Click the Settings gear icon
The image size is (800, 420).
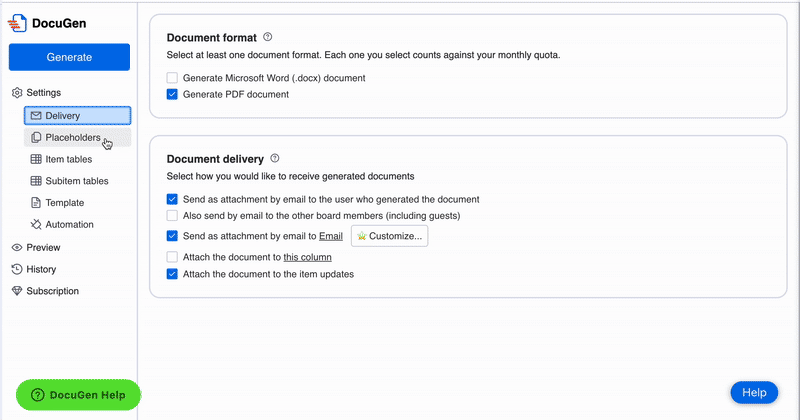click(16, 93)
